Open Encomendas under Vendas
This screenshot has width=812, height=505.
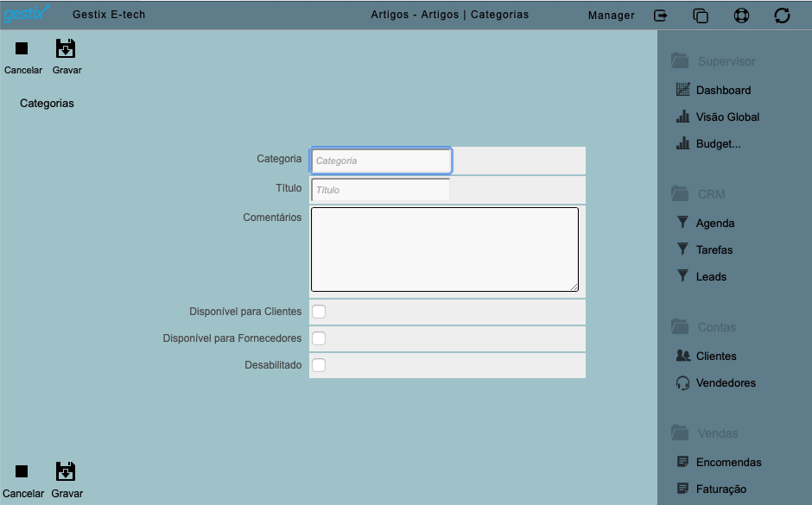[728, 462]
